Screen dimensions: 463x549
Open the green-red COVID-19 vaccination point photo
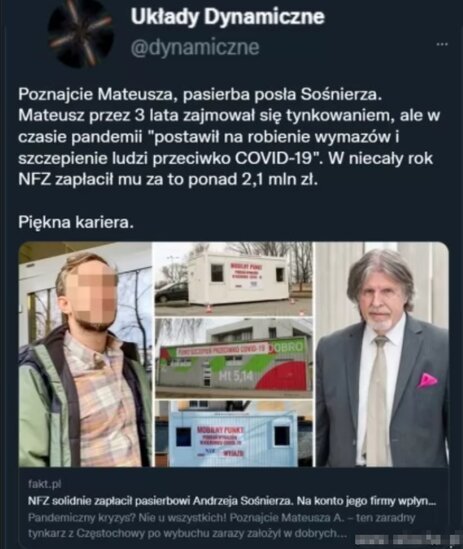pos(234,358)
